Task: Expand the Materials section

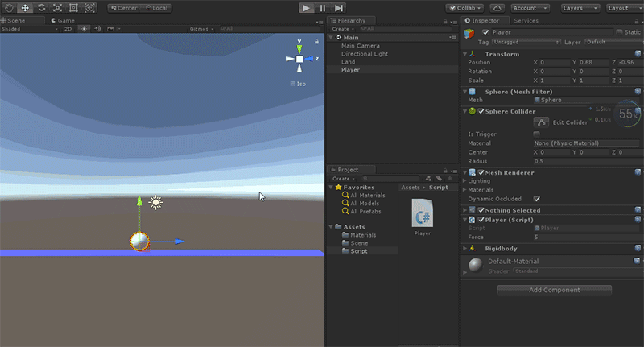Action: tap(465, 190)
